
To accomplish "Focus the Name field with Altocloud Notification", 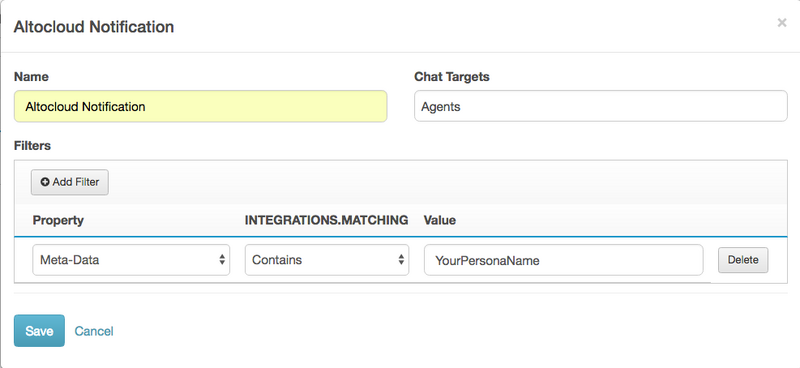I will (x=201, y=107).
